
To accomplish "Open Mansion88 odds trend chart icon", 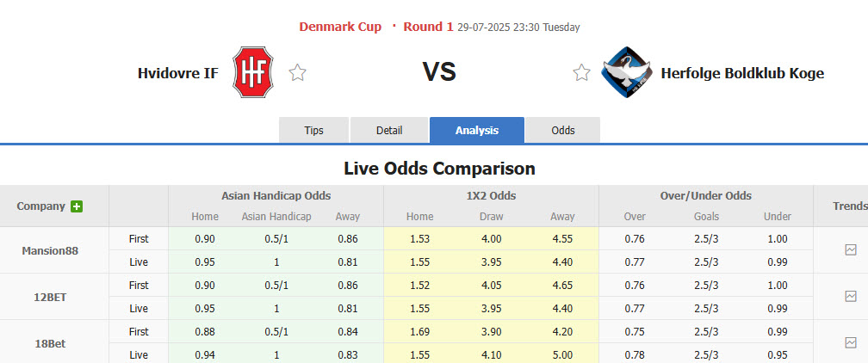I will point(851,250).
